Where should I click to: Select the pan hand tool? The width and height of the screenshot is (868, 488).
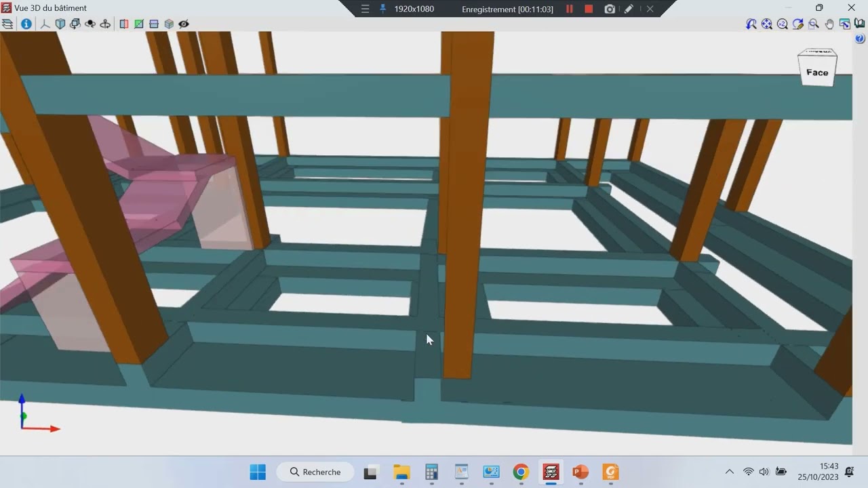pos(829,24)
